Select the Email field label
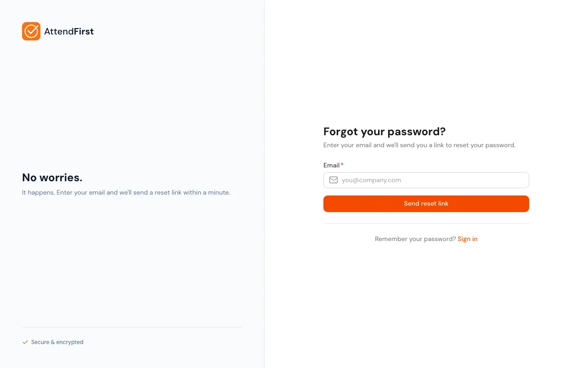 (331, 165)
